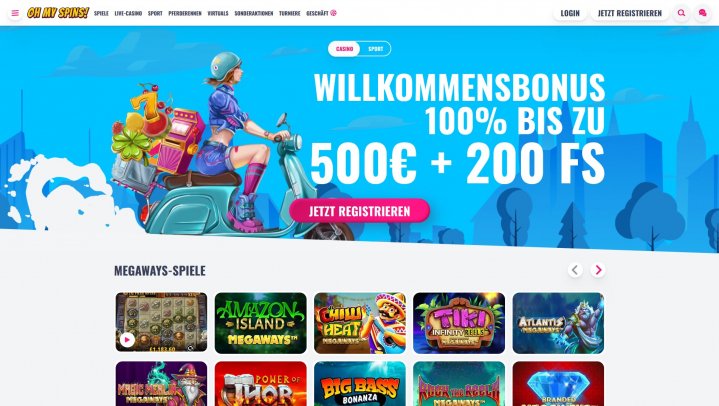Viewport: 719px width, 406px height.
Task: Click the Login button
Action: tap(570, 13)
